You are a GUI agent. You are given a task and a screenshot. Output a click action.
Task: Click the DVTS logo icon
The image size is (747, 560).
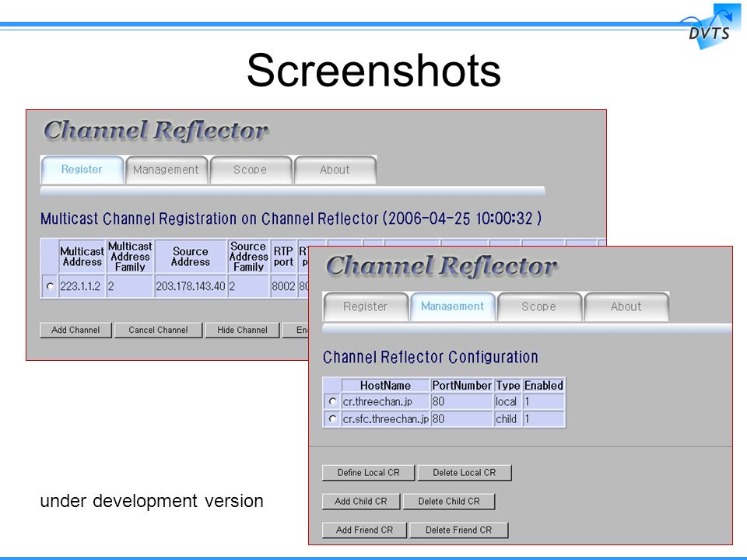click(710, 26)
